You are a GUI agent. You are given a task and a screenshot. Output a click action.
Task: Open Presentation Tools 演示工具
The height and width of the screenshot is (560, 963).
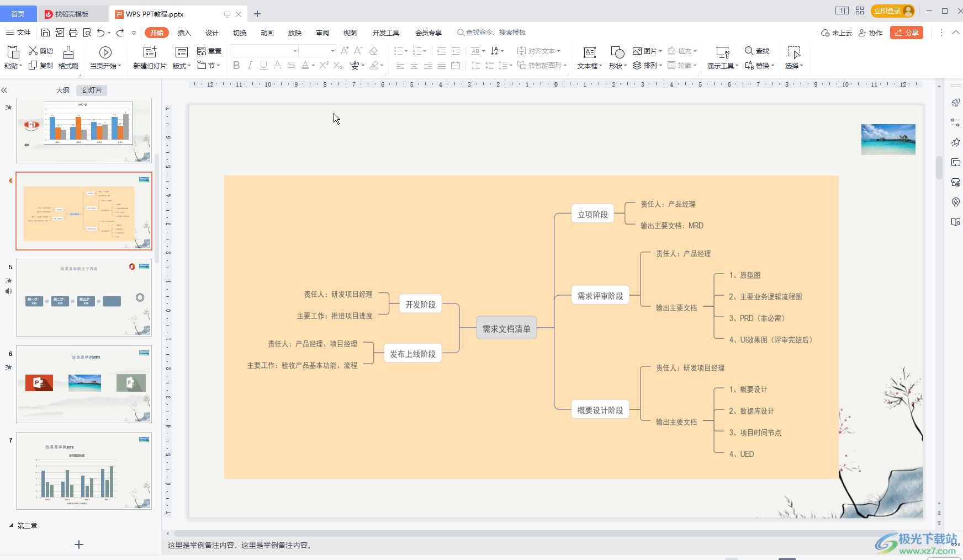click(723, 57)
